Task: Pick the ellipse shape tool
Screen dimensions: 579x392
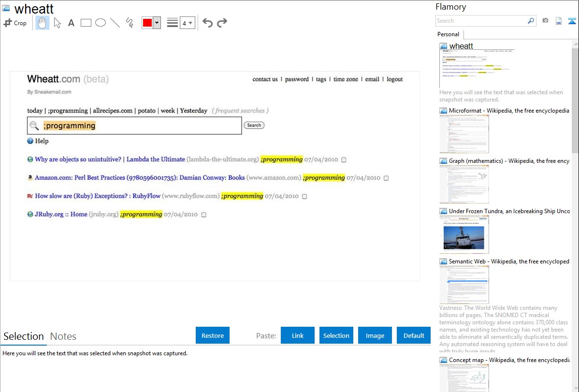Action: click(101, 23)
